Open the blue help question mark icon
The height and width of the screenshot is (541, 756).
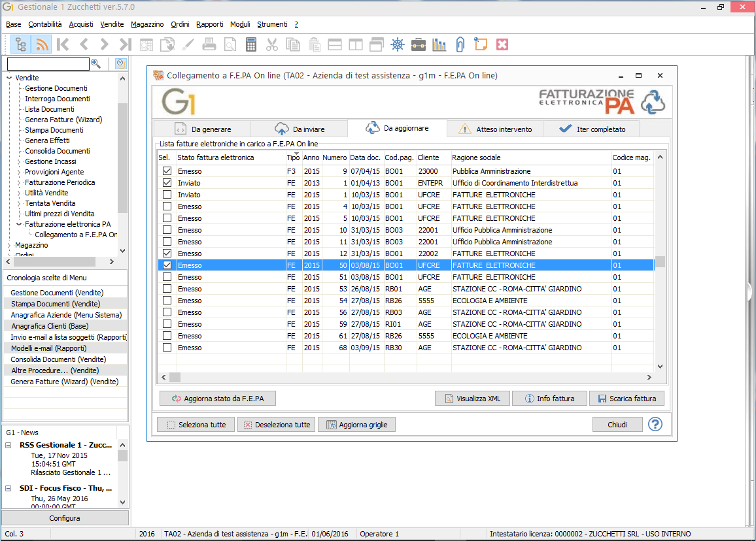[x=655, y=425]
